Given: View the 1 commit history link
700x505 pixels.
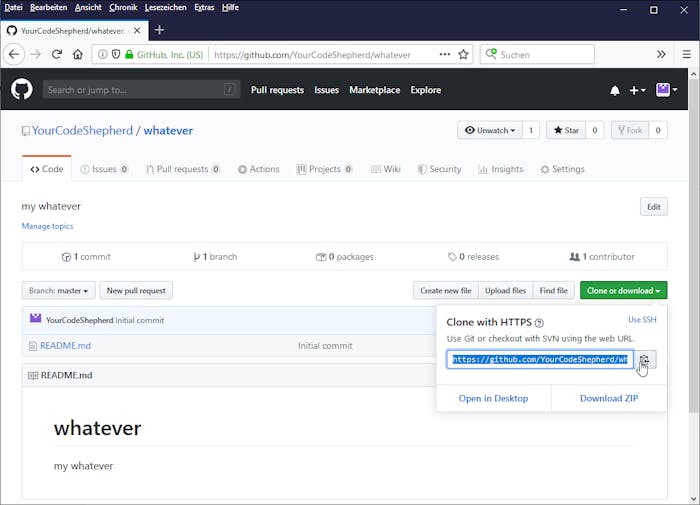Looking at the screenshot, I should coord(86,257).
